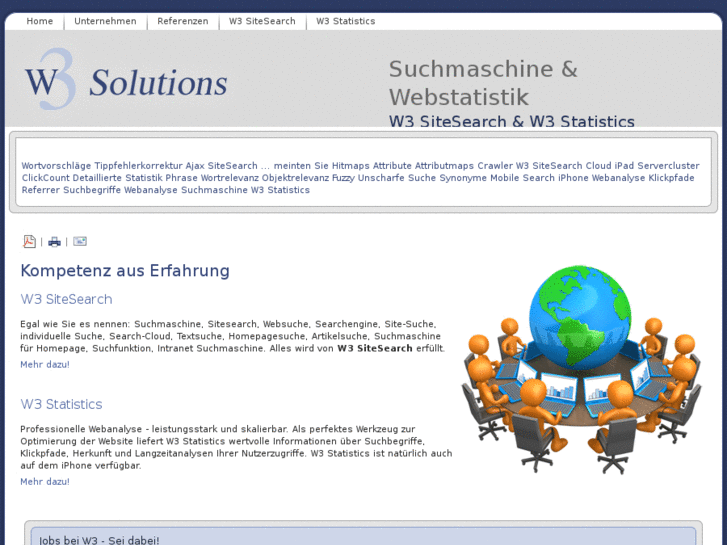
Task: Click the iPad tag
Action: tap(624, 166)
